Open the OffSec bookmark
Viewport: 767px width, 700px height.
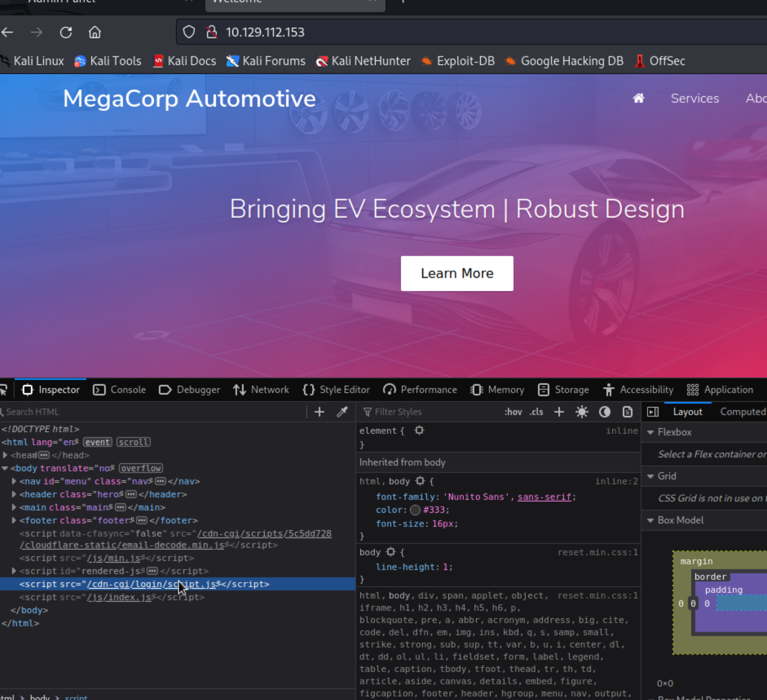pyautogui.click(x=660, y=61)
